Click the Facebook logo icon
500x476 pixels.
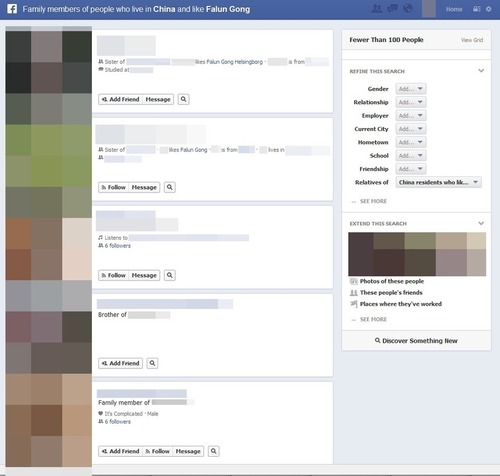pyautogui.click(x=12, y=9)
